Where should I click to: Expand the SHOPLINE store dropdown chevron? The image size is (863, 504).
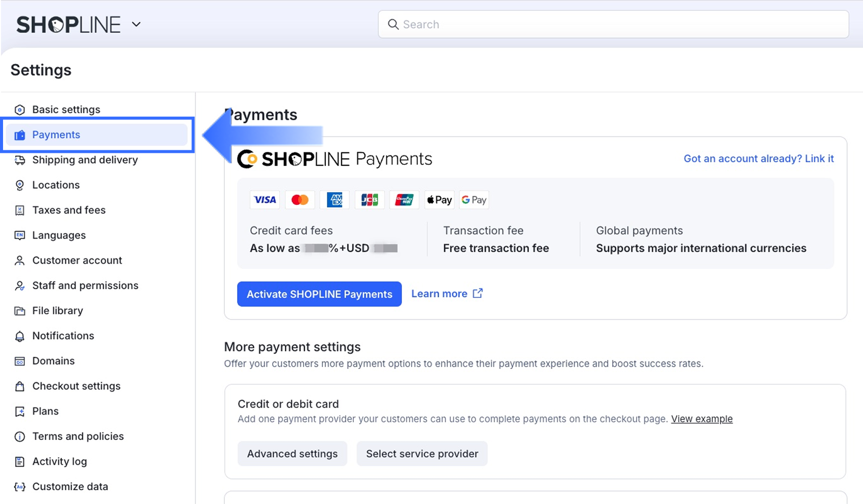pyautogui.click(x=136, y=24)
